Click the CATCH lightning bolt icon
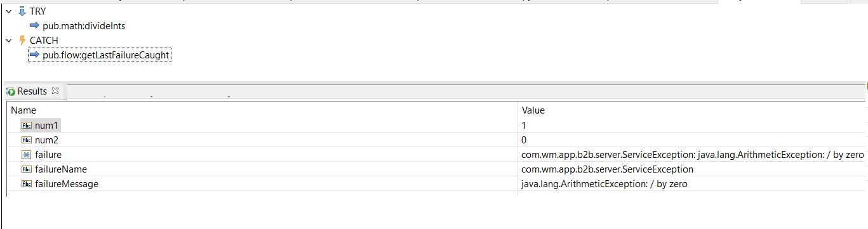 (x=22, y=41)
